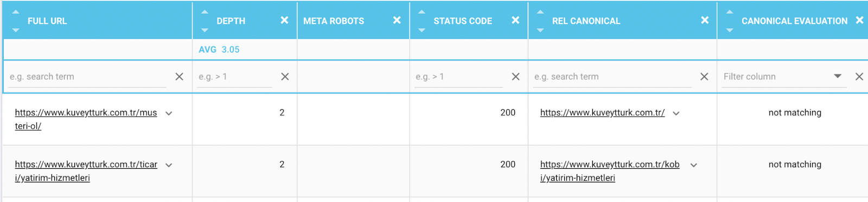Open the Filter column dropdown

click(x=783, y=77)
